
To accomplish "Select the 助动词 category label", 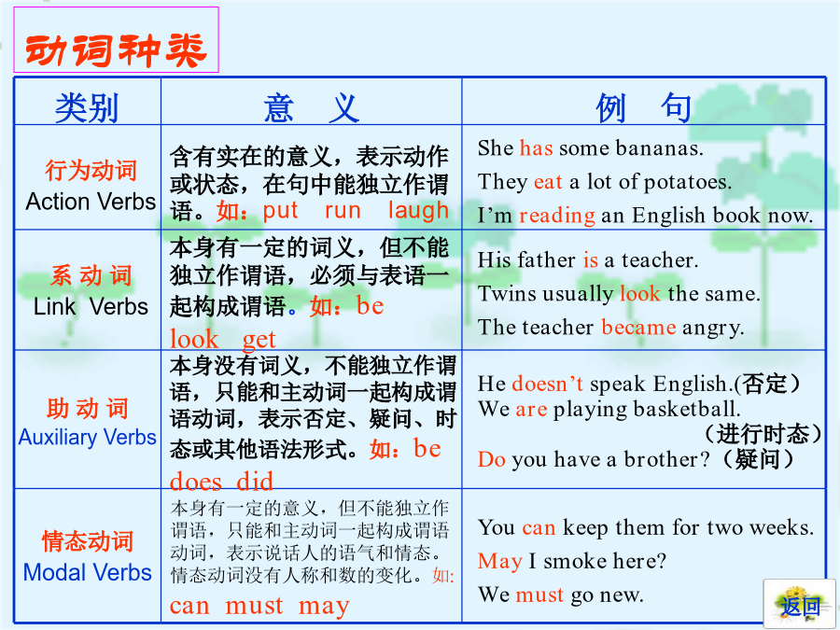I will (x=88, y=408).
